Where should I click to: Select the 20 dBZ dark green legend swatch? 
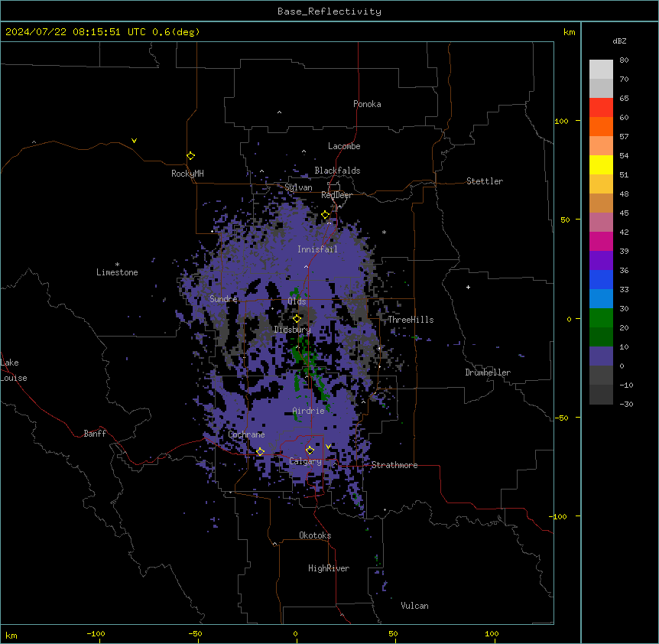pyautogui.click(x=601, y=337)
